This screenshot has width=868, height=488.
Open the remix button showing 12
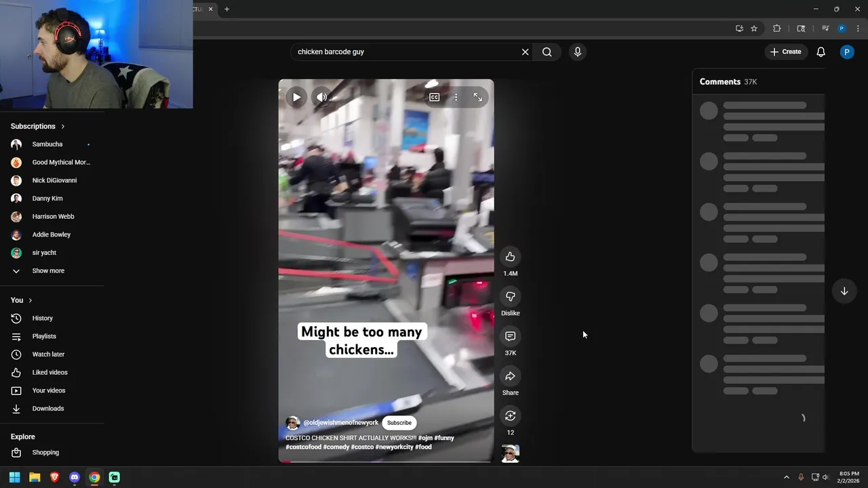tap(510, 415)
